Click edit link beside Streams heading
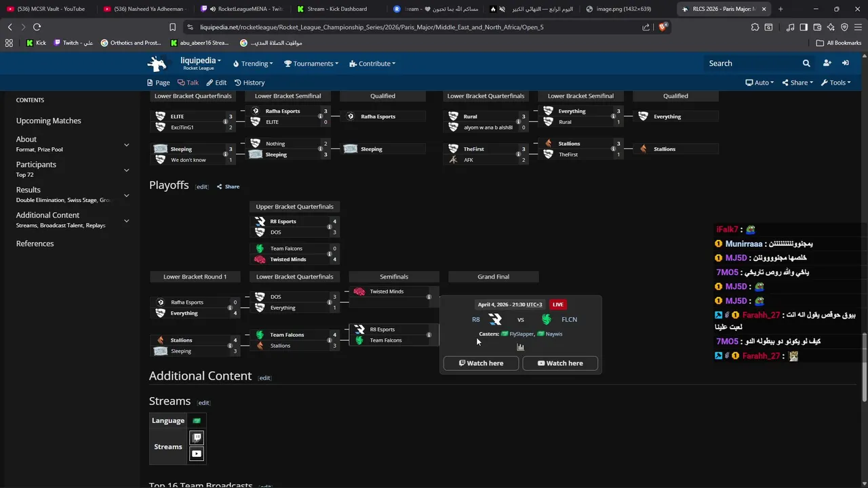 point(203,403)
